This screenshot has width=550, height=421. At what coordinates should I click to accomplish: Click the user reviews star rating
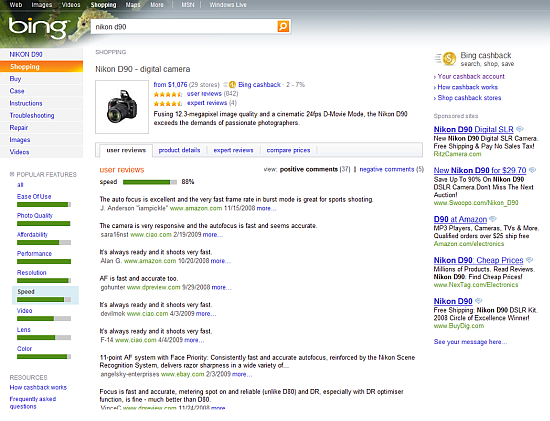168,94
